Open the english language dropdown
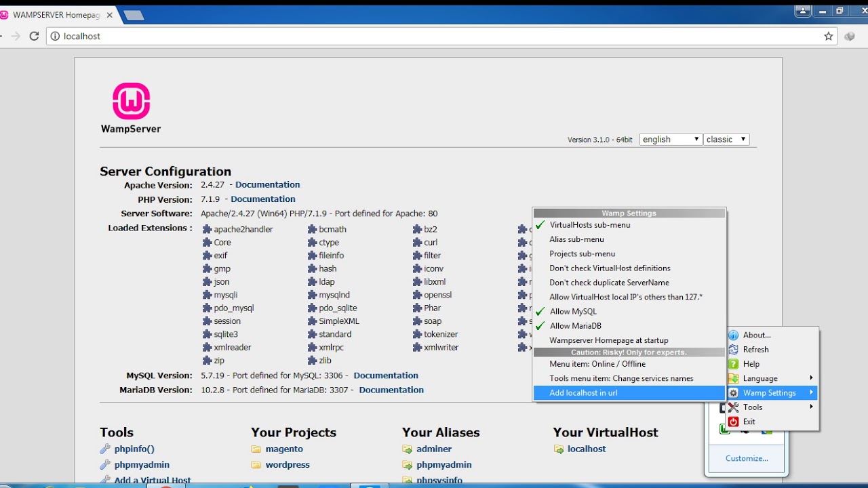Screen dimensions: 868x488 click(x=671, y=139)
